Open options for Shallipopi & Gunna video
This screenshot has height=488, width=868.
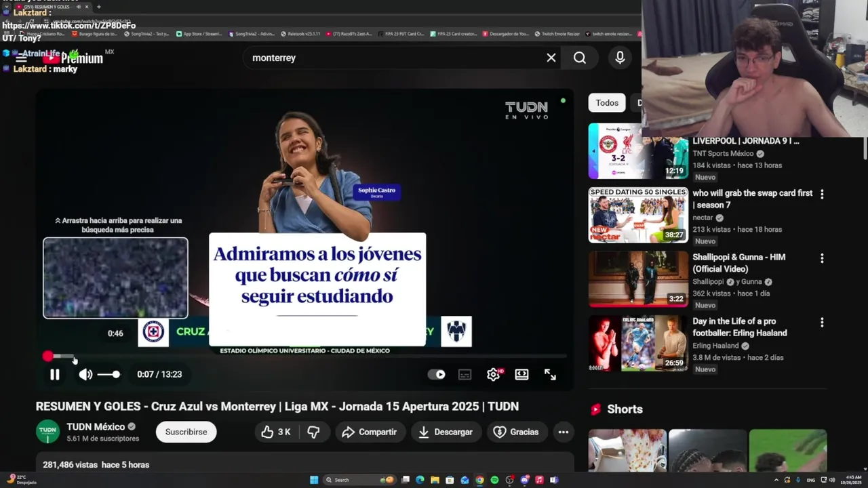tap(822, 258)
